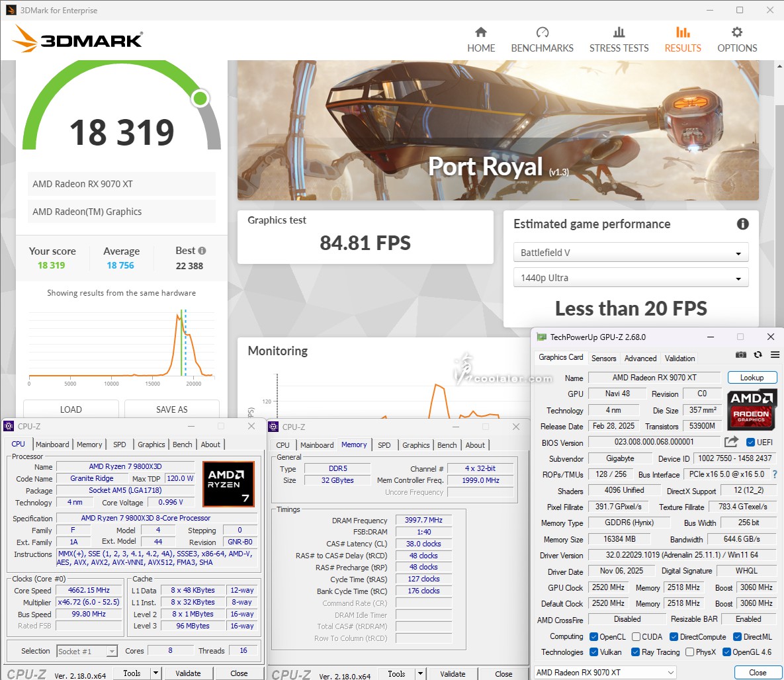Click Validate button in Memory CPU-Z
The width and height of the screenshot is (784, 680).
[453, 673]
